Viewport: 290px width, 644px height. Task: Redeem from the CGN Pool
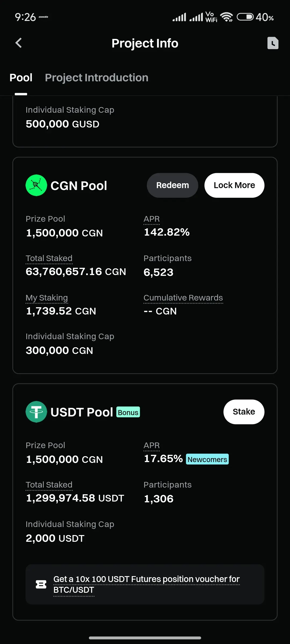click(x=173, y=185)
